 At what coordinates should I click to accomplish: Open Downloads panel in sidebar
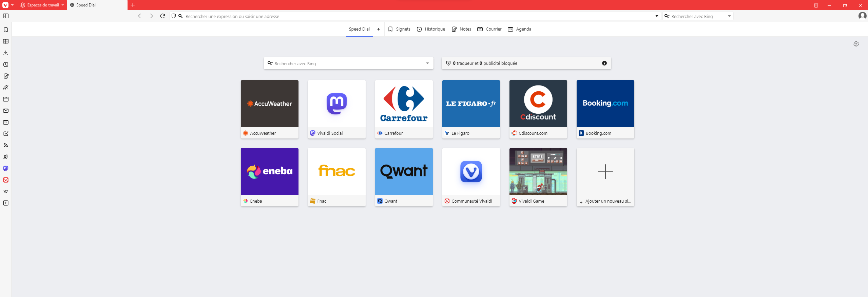(6, 53)
